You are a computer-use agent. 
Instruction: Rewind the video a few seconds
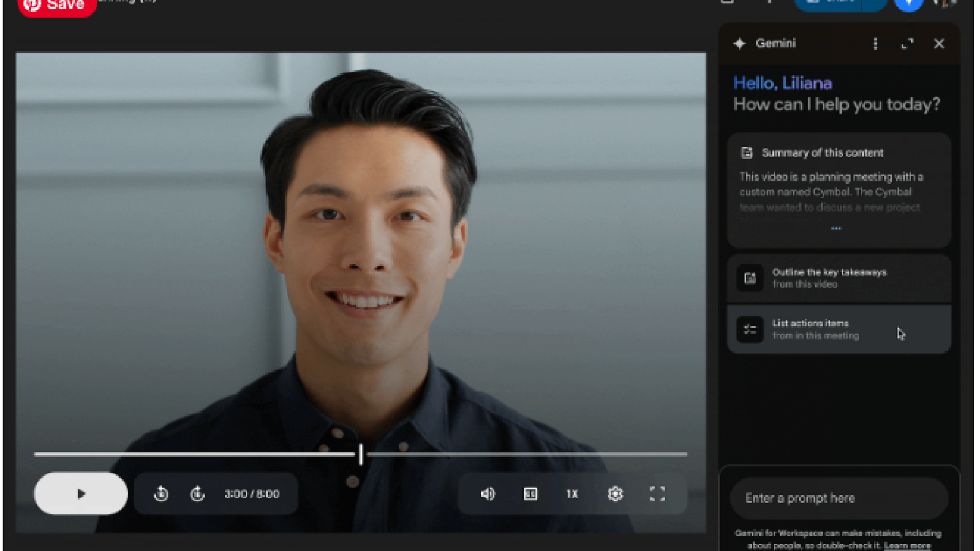[161, 493]
